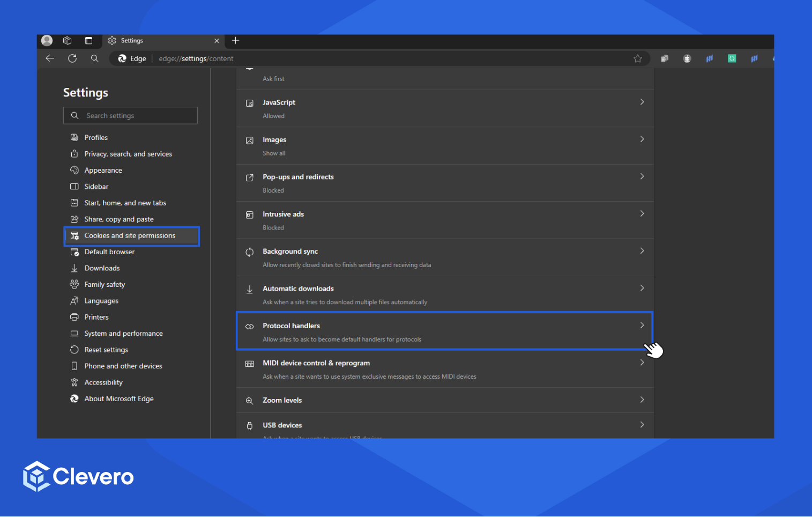Image resolution: width=812 pixels, height=517 pixels.
Task: Click the Automatic downloads arrow icon
Action: [x=250, y=290]
